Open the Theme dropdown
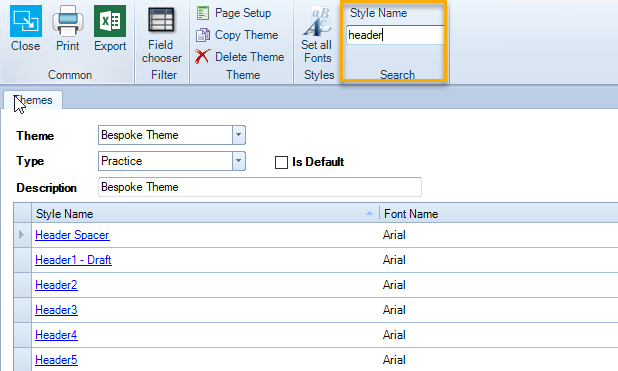 tap(238, 135)
